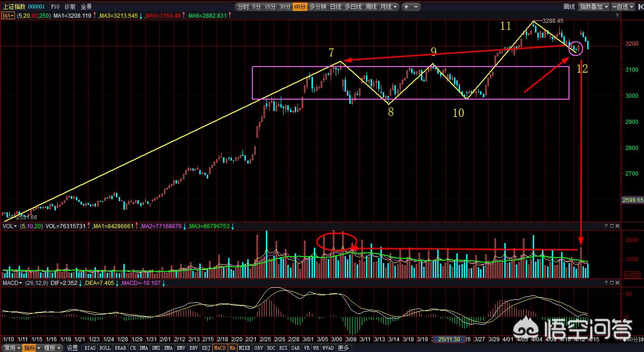Image resolution: width=644 pixels, height=352 pixels.
Task: Click the zoom in plus button
Action: click(x=406, y=7)
